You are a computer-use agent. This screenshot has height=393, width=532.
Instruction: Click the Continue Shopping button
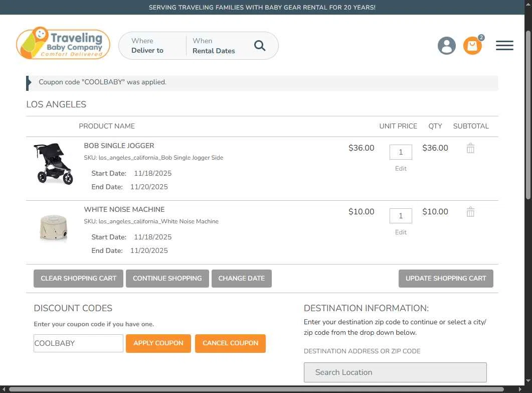(x=167, y=279)
